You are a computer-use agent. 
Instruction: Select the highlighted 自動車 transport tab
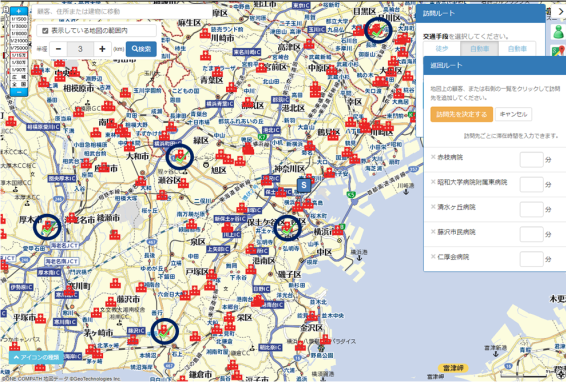pyautogui.click(x=479, y=48)
